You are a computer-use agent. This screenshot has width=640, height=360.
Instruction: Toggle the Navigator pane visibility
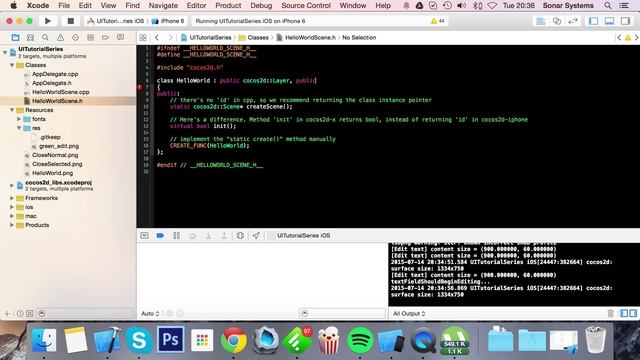click(593, 21)
